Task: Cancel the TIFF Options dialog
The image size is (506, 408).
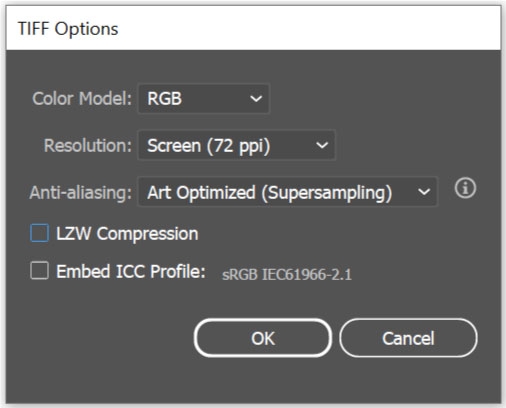Action: click(408, 338)
